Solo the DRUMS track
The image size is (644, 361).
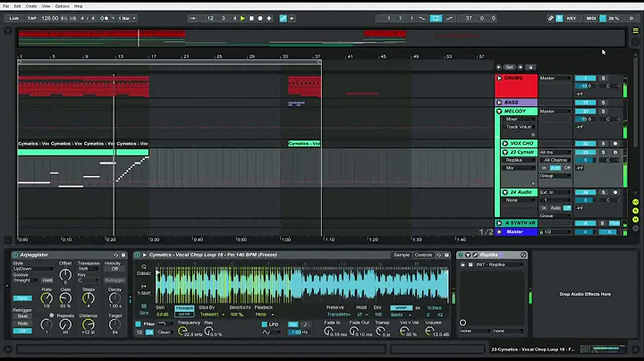point(604,78)
